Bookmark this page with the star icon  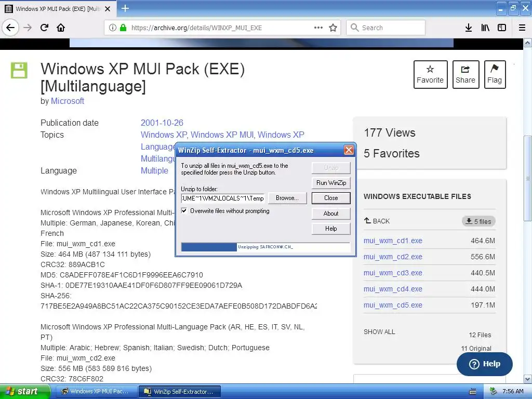[333, 28]
